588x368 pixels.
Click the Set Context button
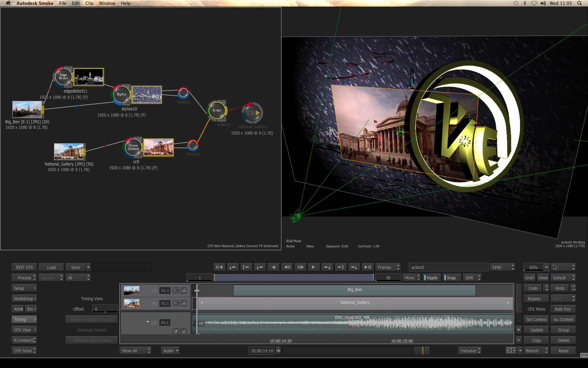(x=536, y=320)
